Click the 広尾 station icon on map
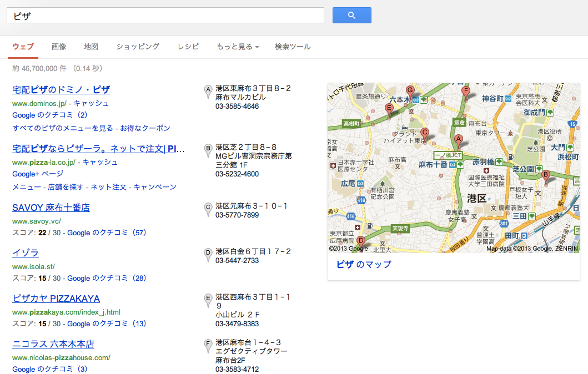Screen dimensions: 588x374 (x=360, y=184)
